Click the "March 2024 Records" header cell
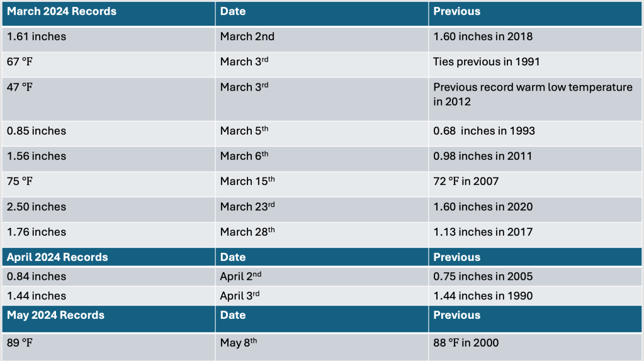The height and width of the screenshot is (361, 644). [x=62, y=11]
